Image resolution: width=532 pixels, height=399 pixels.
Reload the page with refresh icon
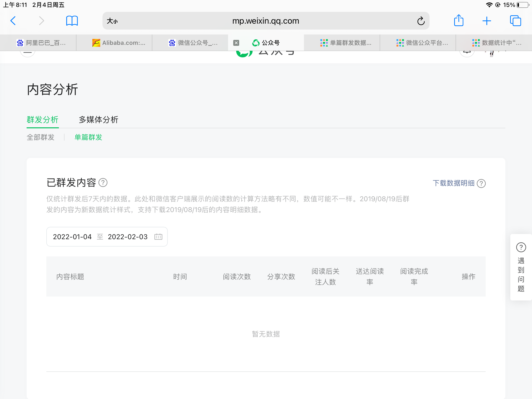click(x=421, y=21)
